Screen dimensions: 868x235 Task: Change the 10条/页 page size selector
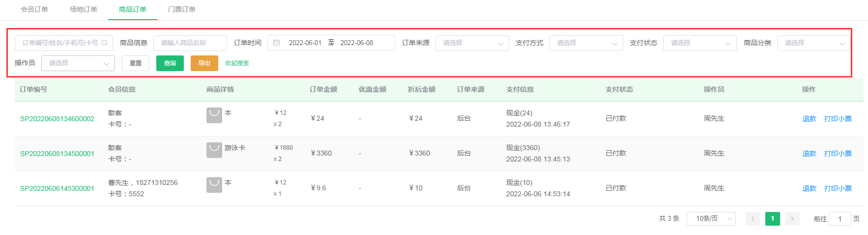711,219
